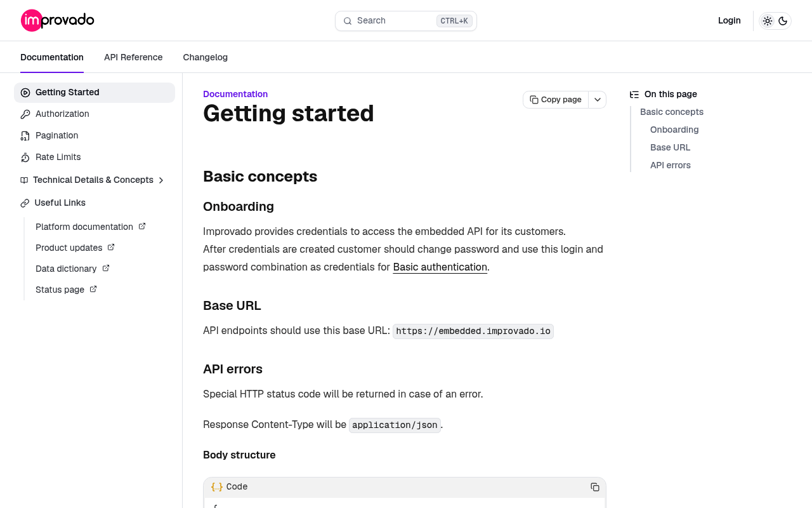Expand Technical Details & Concepts chevron

[x=161, y=180]
